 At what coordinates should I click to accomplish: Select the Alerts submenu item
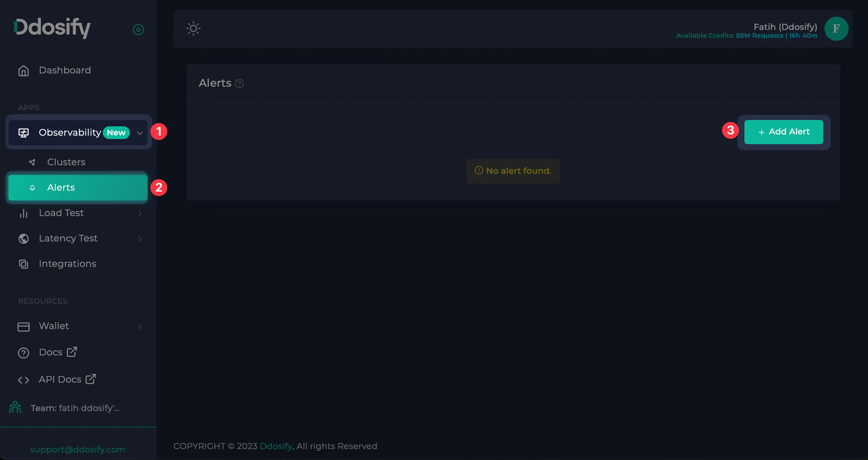point(78,187)
